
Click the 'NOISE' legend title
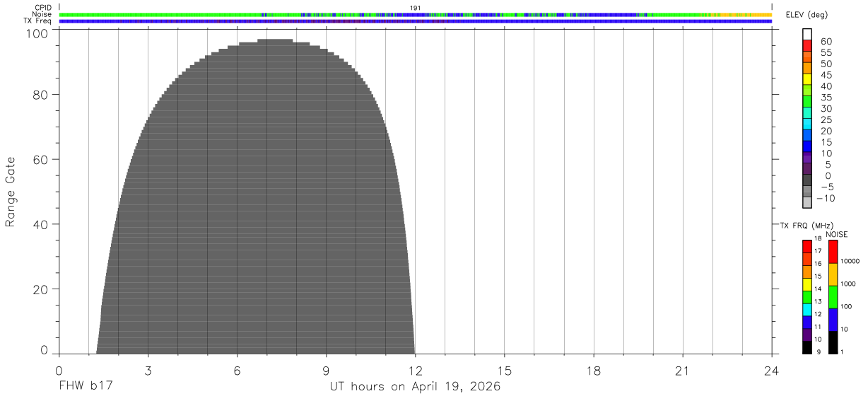click(837, 234)
